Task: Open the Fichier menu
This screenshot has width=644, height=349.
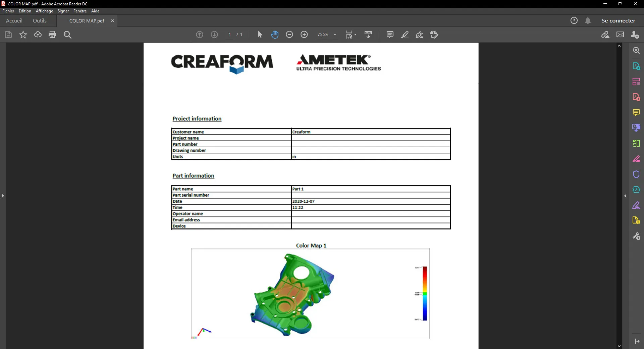Action: [x=8, y=11]
